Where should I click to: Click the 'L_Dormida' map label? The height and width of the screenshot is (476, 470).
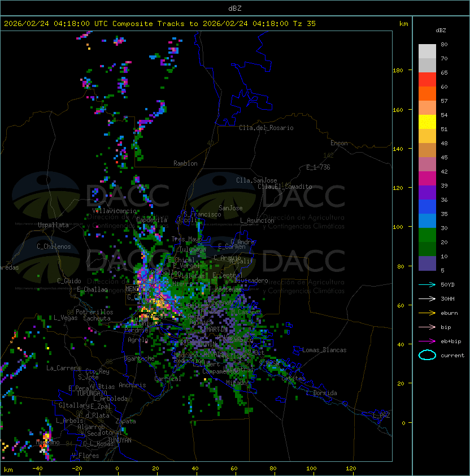321,393
